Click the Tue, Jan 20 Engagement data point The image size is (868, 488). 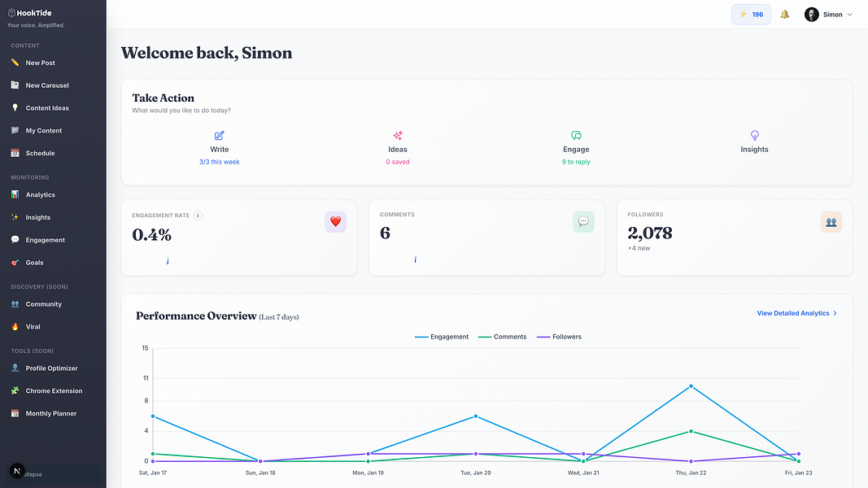click(476, 416)
